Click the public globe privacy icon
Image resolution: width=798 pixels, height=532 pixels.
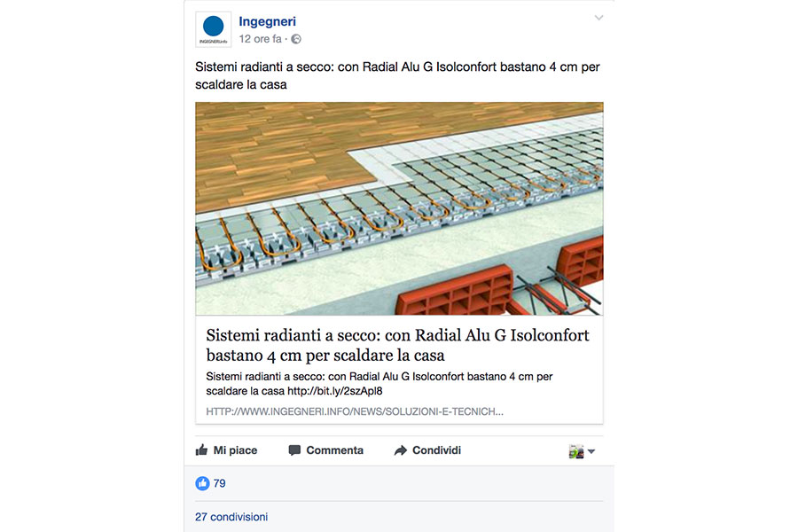(x=295, y=39)
